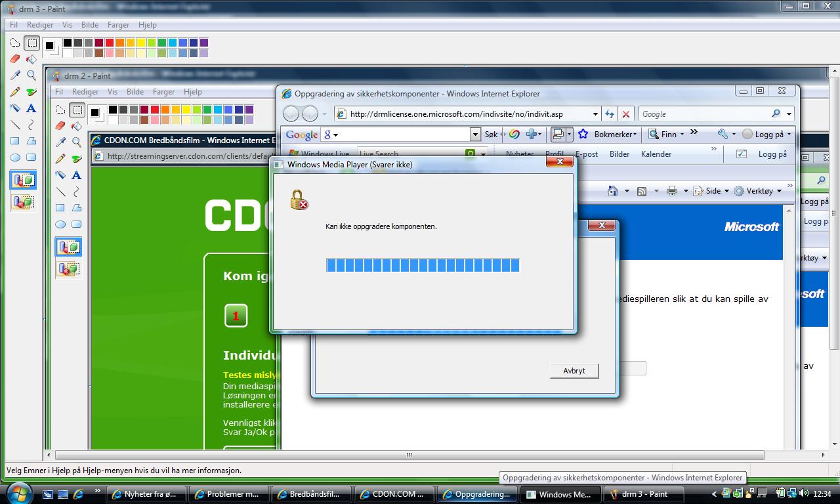Open Farger menu in drm 3 Paint

[x=119, y=25]
